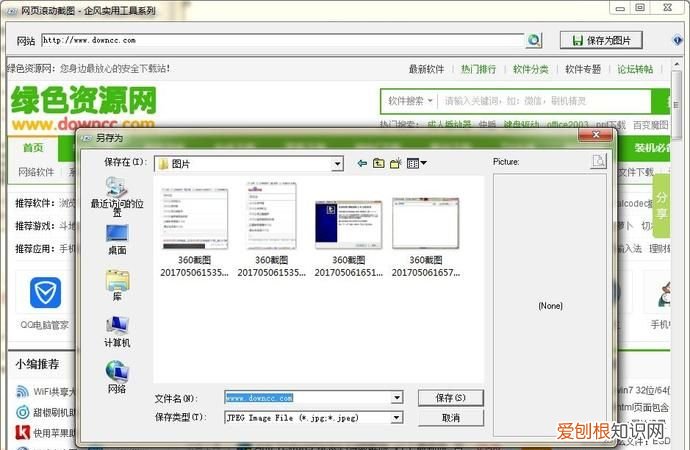The width and height of the screenshot is (690, 450).
Task: Click the preview icon above Picture pane
Action: (x=598, y=161)
